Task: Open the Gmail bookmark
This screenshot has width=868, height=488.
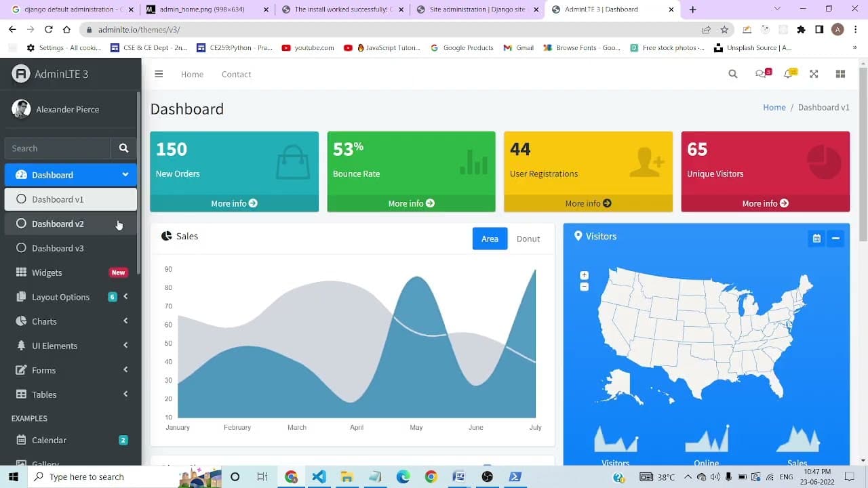Action: pos(519,48)
